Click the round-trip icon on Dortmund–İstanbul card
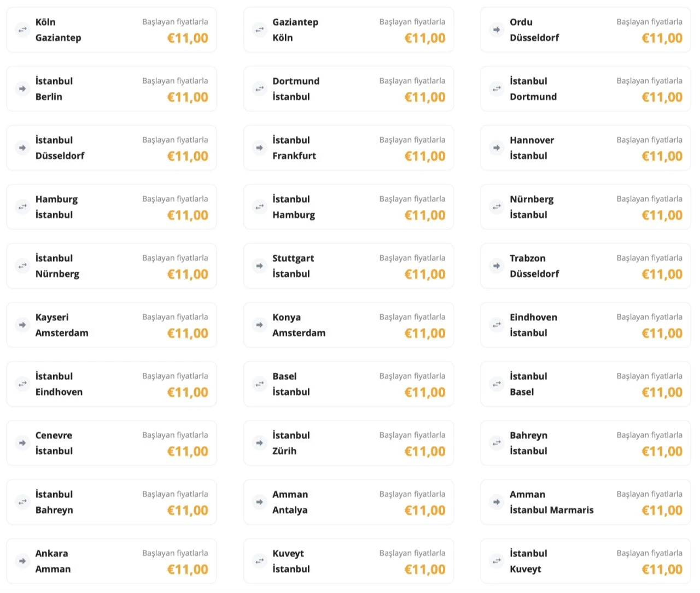The image size is (700, 593). [259, 89]
